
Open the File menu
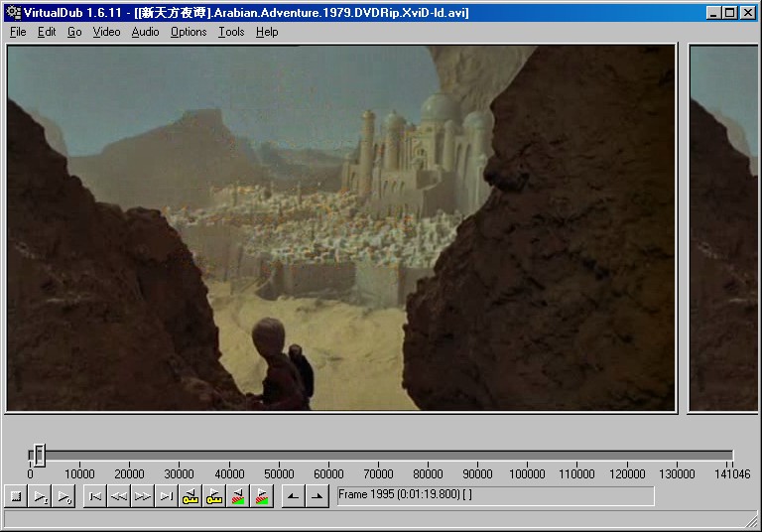click(18, 32)
